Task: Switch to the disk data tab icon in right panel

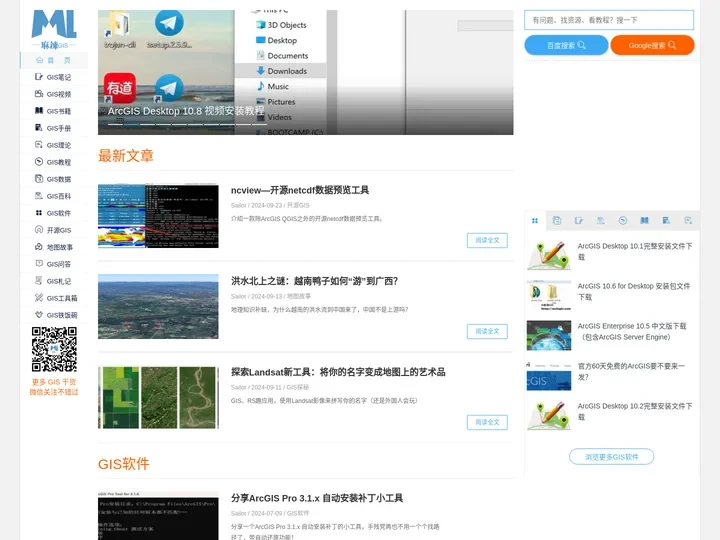Action: tap(557, 221)
